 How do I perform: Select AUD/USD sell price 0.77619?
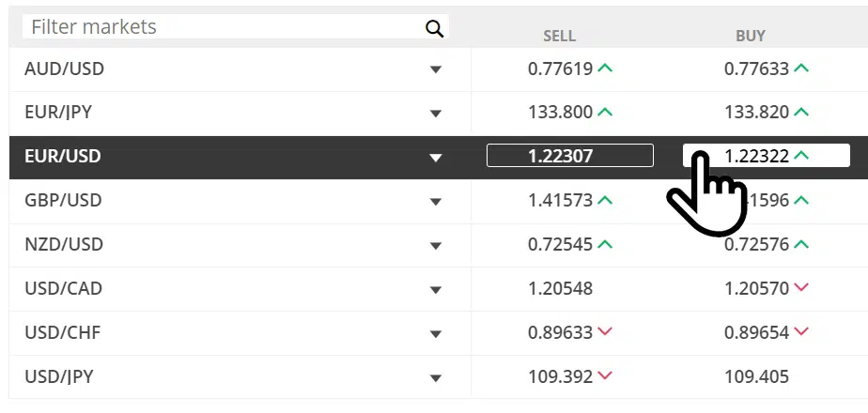coord(560,69)
